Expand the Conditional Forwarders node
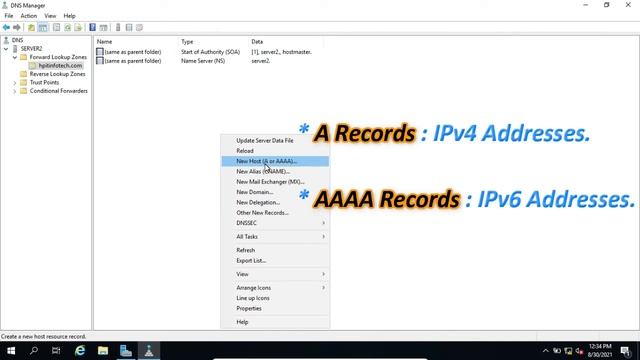Image resolution: width=640 pixels, height=360 pixels. click(15, 91)
